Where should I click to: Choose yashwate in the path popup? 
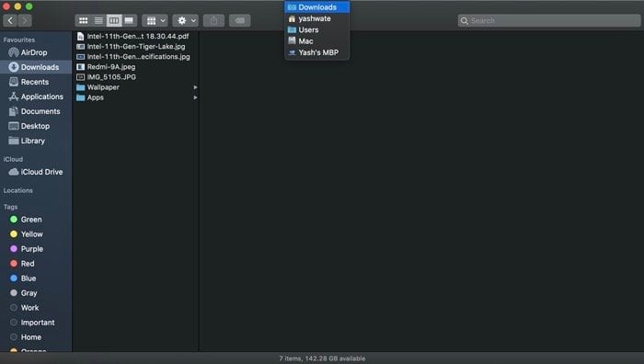coord(317,18)
